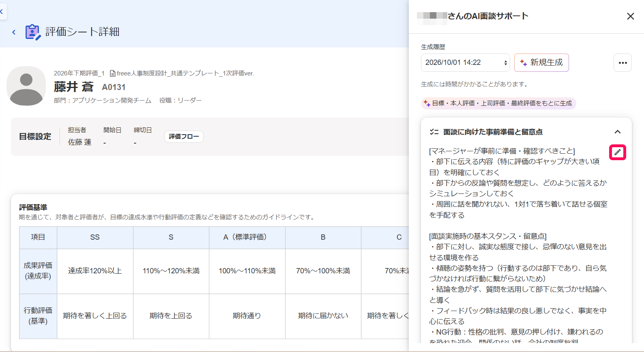Viewport: 644px width, 352px height.
Task: Click the 項目 header cell
Action: pyautogui.click(x=38, y=237)
